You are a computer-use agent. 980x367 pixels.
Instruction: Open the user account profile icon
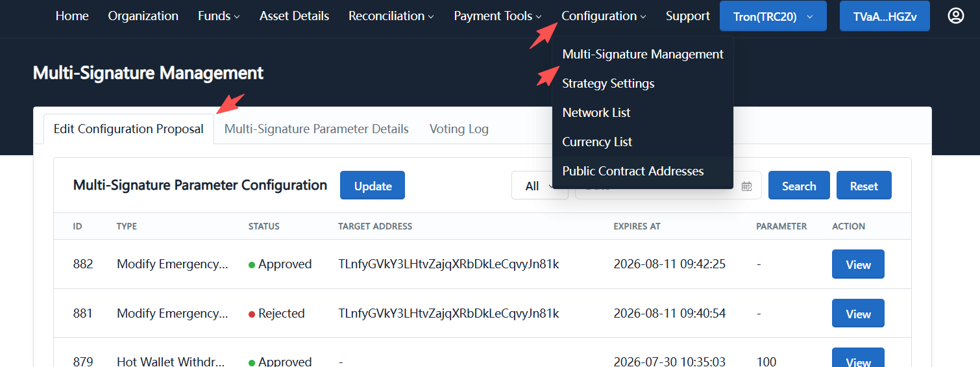(x=956, y=16)
